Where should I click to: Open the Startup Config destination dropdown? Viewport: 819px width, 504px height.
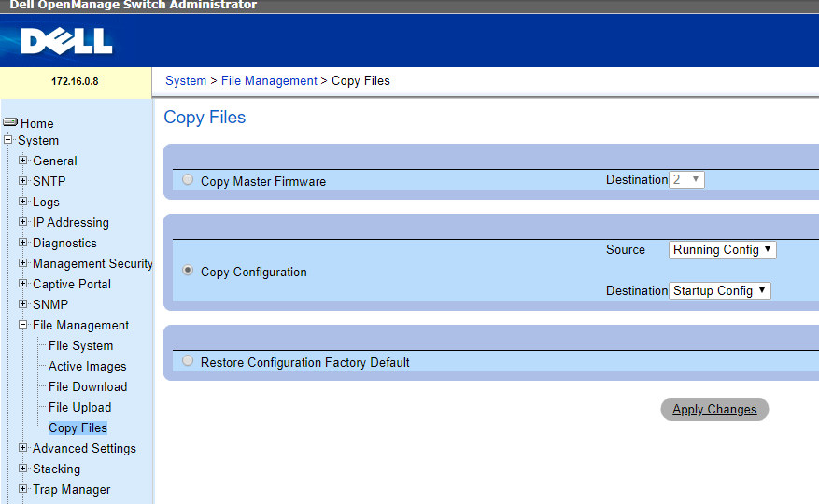coord(720,290)
